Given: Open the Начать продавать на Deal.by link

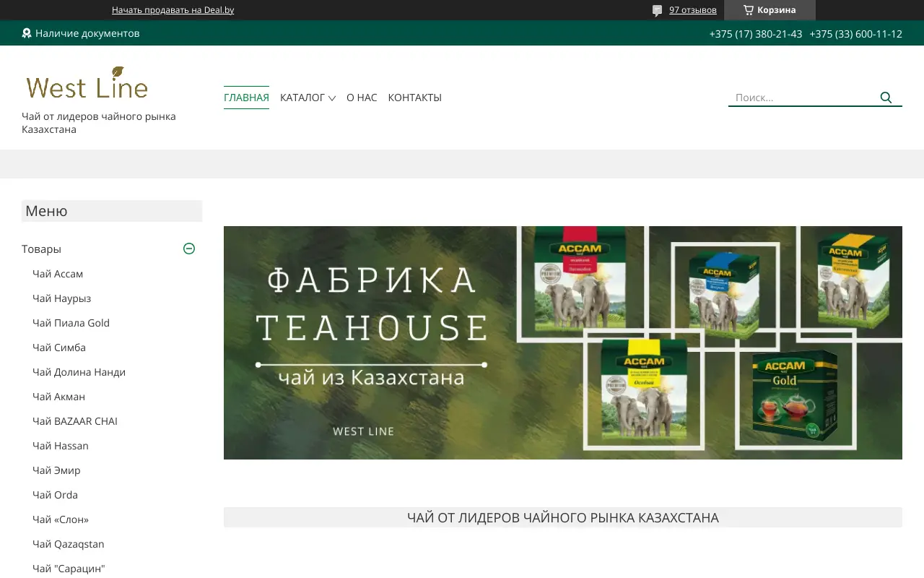Looking at the screenshot, I should 175,9.
